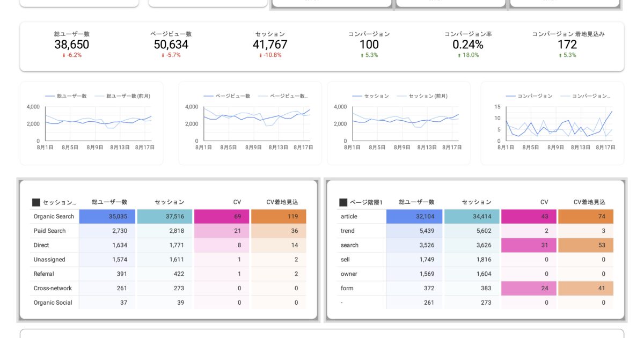
Task: Select the article row in the page table
Action: 349,216
